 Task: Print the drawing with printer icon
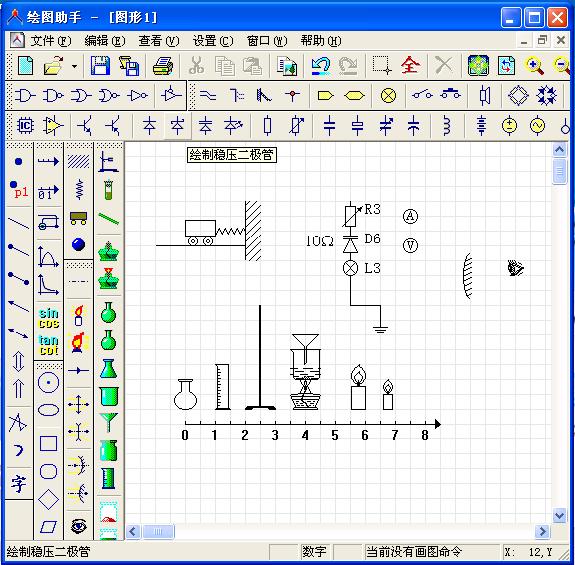[x=163, y=66]
